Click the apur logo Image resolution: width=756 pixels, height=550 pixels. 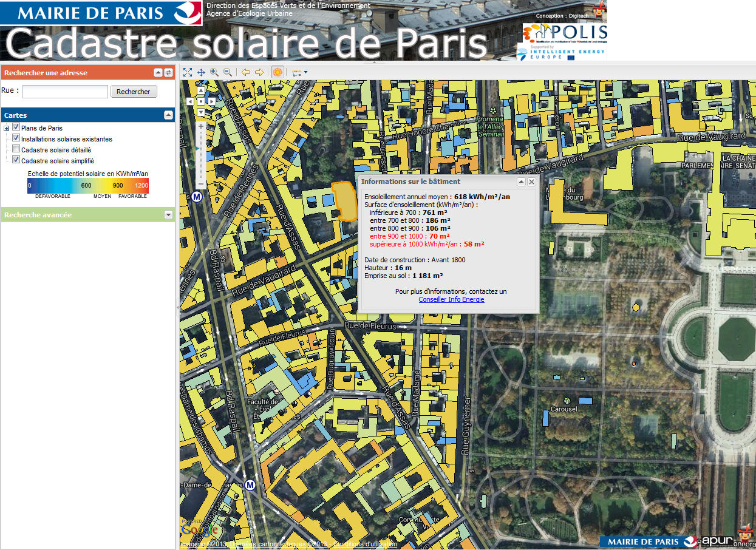click(x=717, y=542)
